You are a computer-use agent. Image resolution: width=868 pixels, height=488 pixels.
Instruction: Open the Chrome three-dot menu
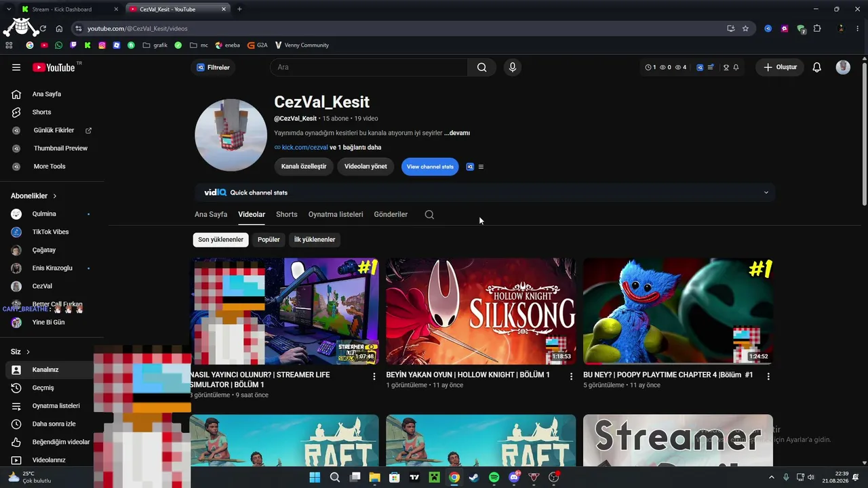pos(857,28)
